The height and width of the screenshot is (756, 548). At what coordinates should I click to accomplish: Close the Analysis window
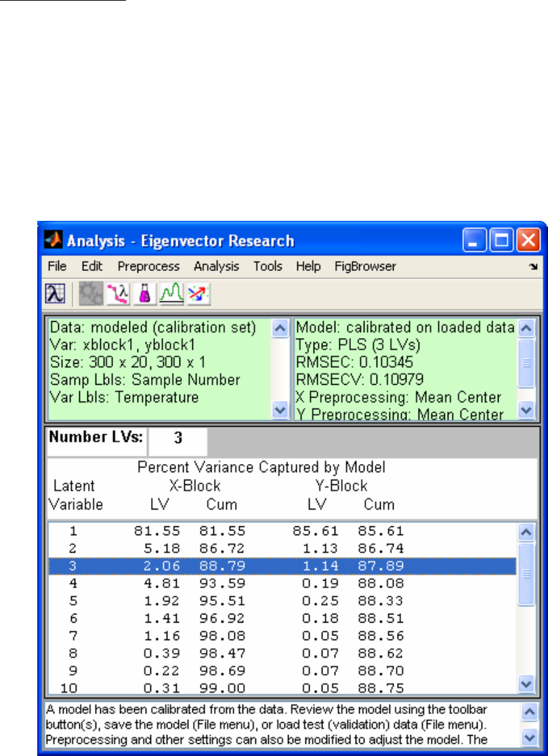coord(528,240)
